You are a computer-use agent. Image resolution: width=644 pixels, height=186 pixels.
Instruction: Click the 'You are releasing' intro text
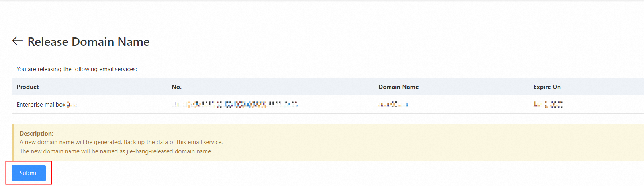tap(76, 69)
